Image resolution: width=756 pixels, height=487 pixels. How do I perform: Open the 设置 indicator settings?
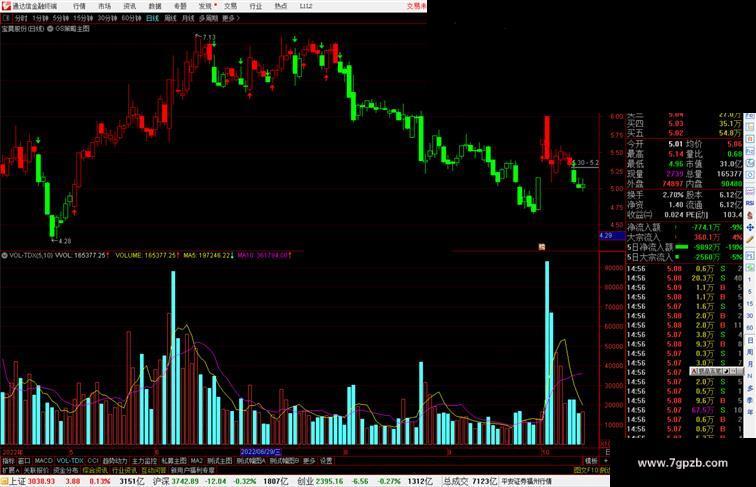click(326, 461)
